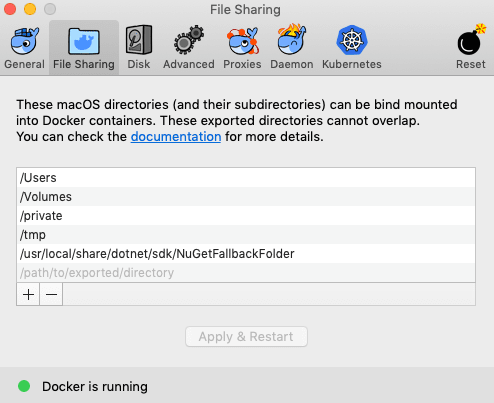Open the General preferences whale icon
Screen dimensions: 494x403
pyautogui.click(x=24, y=41)
